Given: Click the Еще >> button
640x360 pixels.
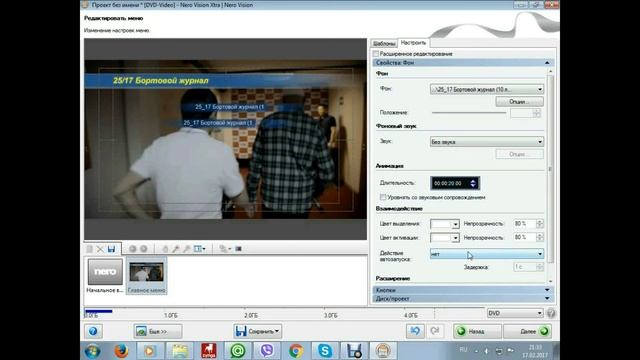Looking at the screenshot, I should point(158,331).
